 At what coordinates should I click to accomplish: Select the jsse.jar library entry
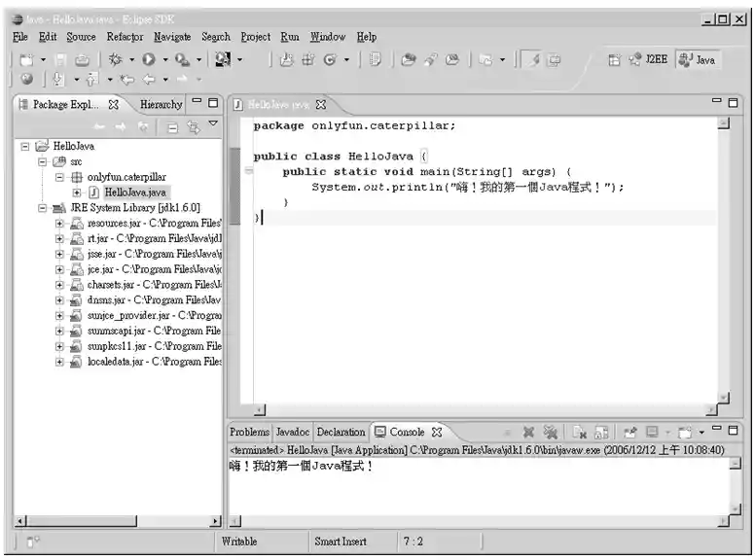point(154,254)
